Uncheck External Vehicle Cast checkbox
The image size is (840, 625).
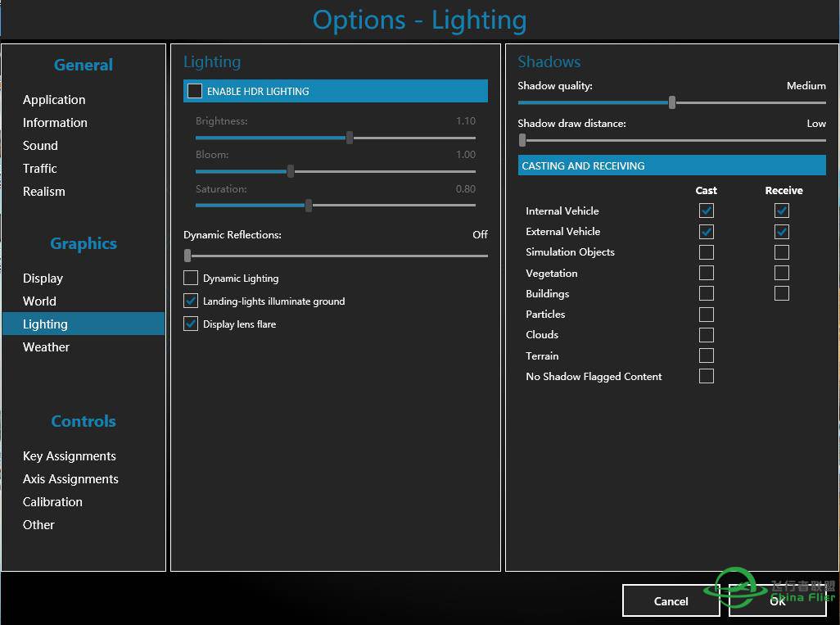tap(706, 232)
